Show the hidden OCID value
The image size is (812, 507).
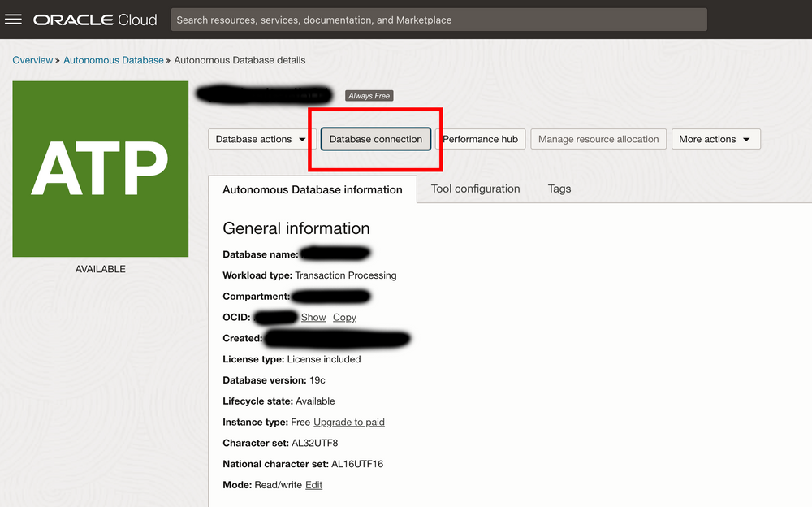[313, 317]
